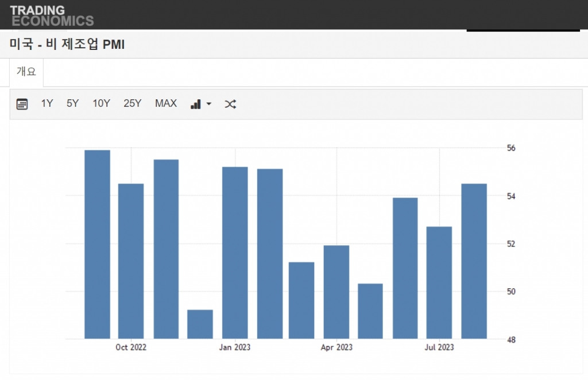Open the 개요 tab
The height and width of the screenshot is (380, 588).
[26, 72]
